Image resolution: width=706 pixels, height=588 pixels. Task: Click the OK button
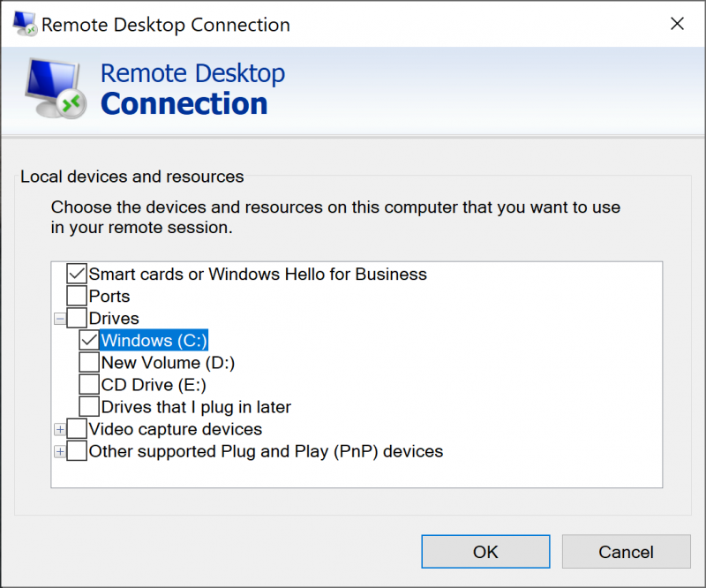484,551
